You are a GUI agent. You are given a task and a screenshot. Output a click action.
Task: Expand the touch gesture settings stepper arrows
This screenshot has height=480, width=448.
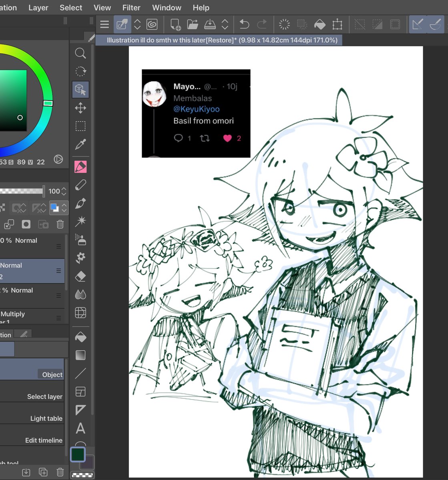[137, 25]
